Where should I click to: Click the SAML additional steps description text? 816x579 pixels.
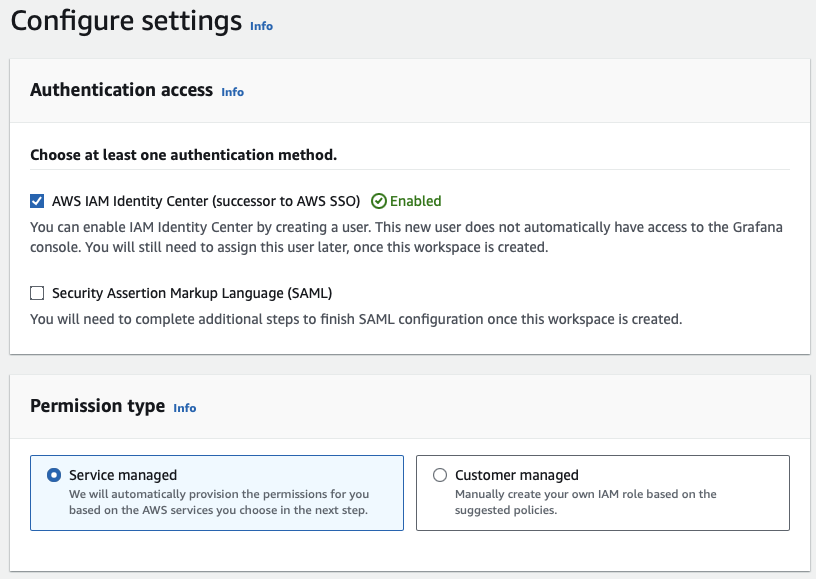point(355,319)
